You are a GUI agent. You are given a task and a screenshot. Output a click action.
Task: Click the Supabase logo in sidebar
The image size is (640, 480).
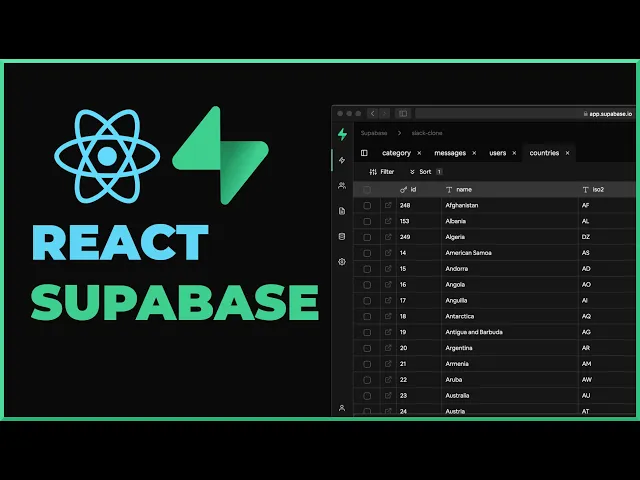[342, 134]
